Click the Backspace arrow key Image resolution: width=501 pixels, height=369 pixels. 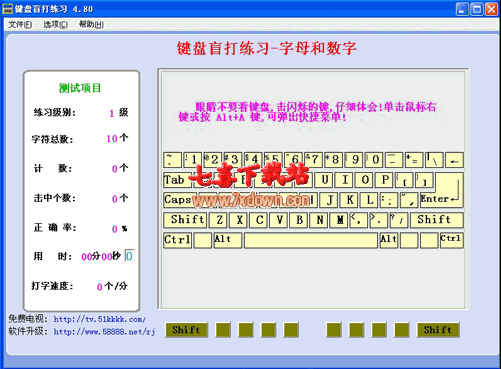click(x=454, y=160)
